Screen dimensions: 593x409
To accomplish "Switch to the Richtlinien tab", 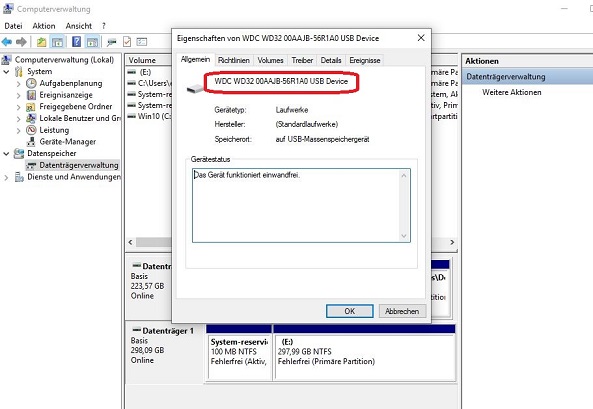I will (x=234, y=61).
